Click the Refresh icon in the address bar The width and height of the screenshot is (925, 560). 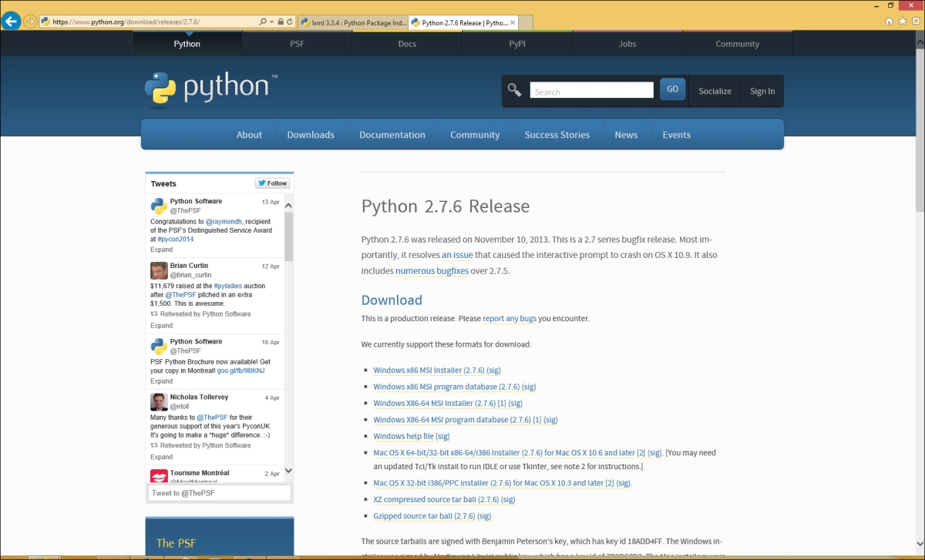(290, 22)
